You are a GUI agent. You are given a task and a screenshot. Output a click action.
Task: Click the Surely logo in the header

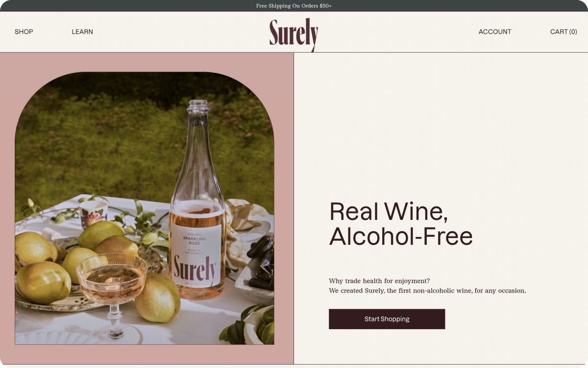click(294, 34)
